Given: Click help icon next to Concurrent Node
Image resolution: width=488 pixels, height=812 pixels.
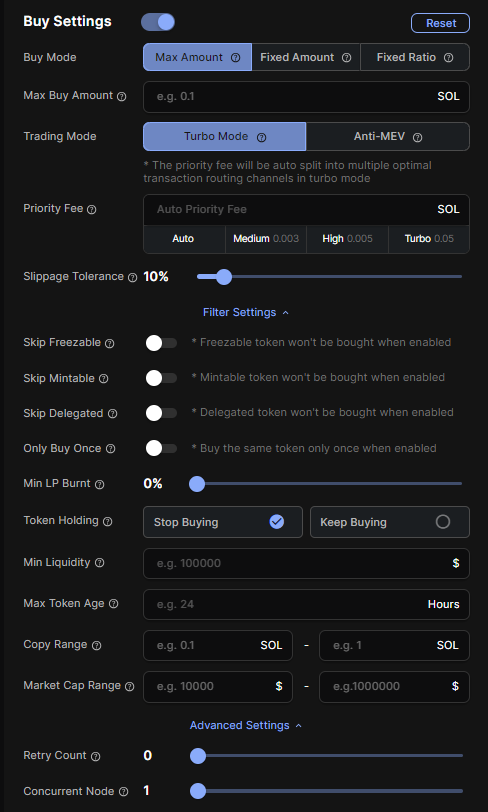Looking at the screenshot, I should (x=123, y=792).
